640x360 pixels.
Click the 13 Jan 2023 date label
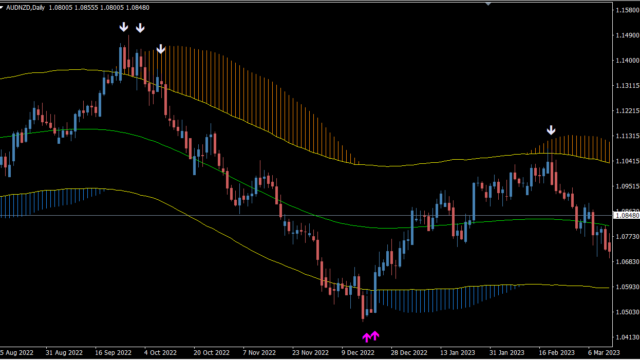click(458, 353)
